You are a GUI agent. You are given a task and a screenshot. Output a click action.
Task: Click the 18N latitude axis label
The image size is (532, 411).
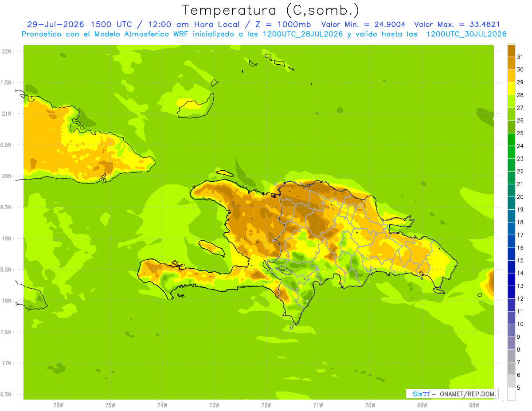click(6, 301)
